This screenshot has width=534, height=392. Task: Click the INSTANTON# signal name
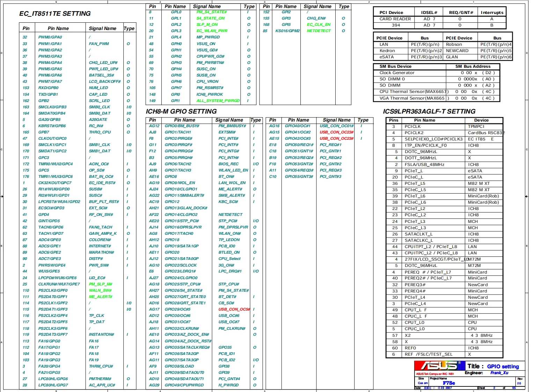click(x=101, y=334)
